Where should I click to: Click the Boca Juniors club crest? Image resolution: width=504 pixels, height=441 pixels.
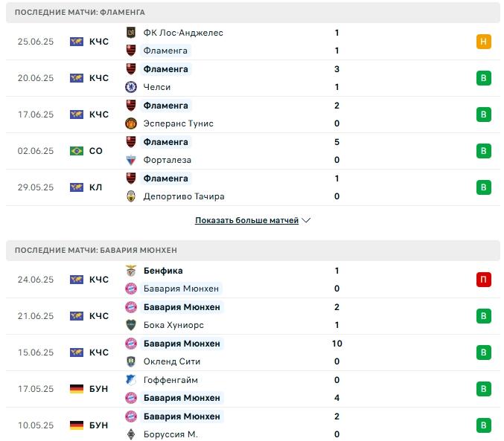tap(131, 325)
